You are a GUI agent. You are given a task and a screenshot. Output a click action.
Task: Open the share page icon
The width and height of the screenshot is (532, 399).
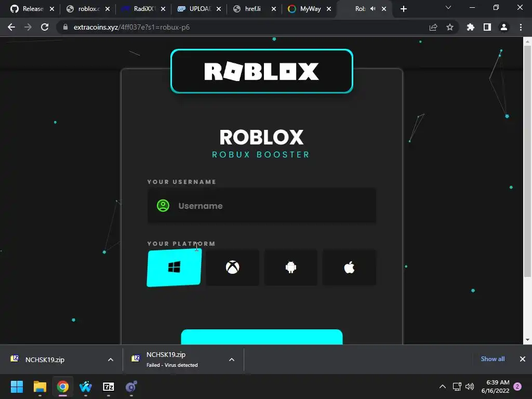point(433,27)
